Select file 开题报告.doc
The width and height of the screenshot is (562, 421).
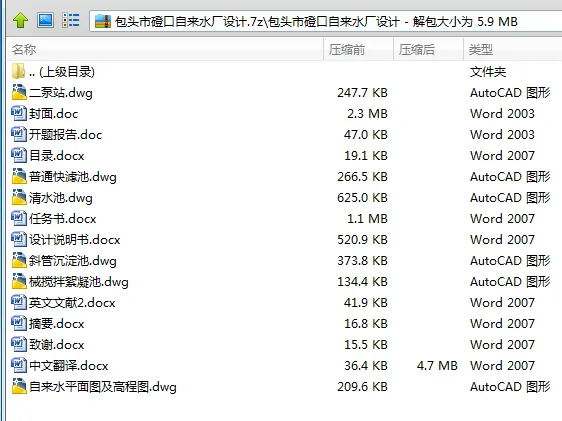tap(65, 135)
